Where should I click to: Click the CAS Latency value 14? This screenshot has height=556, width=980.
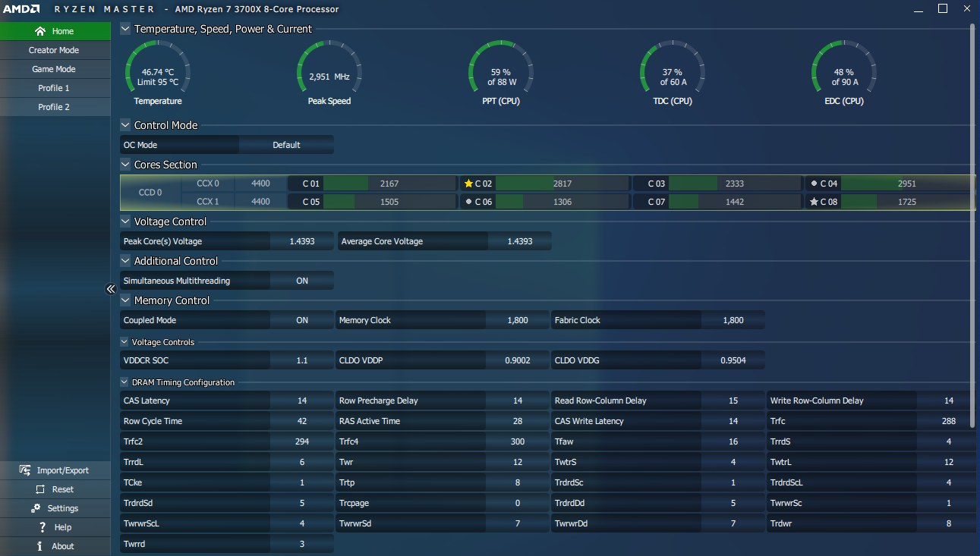[302, 401]
